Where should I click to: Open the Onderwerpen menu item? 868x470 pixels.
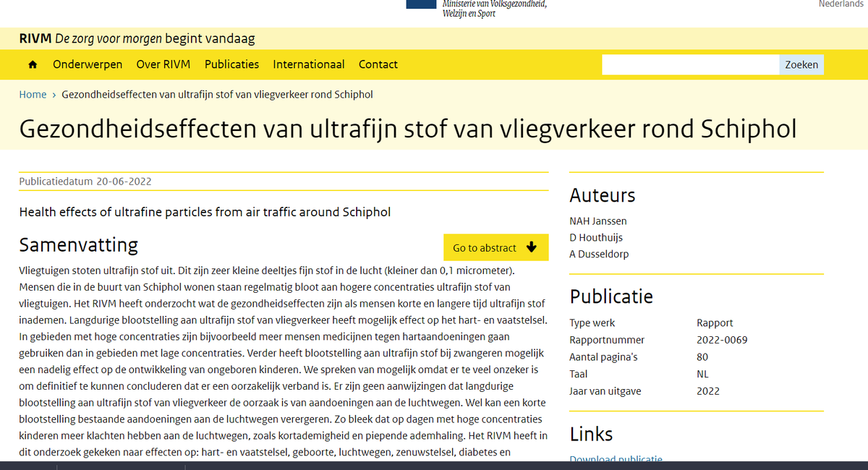(x=88, y=64)
